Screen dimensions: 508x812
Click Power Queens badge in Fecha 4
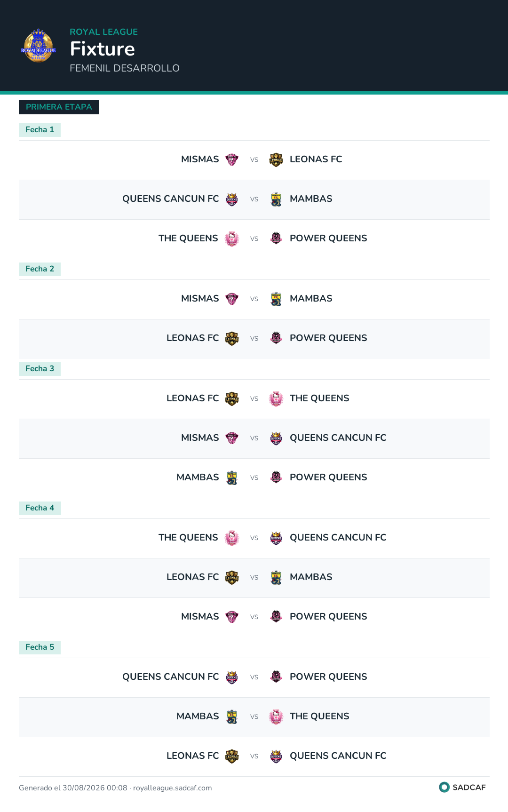(x=276, y=617)
